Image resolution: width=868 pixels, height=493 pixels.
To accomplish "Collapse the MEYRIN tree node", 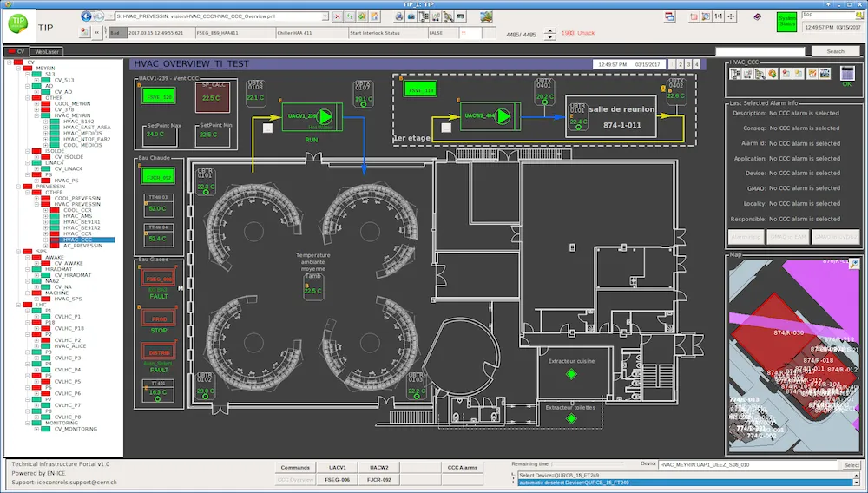I will tap(18, 68).
